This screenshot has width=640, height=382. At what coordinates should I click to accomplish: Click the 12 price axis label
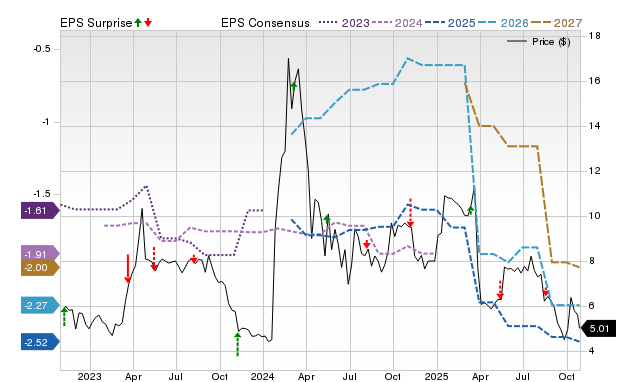click(x=595, y=171)
